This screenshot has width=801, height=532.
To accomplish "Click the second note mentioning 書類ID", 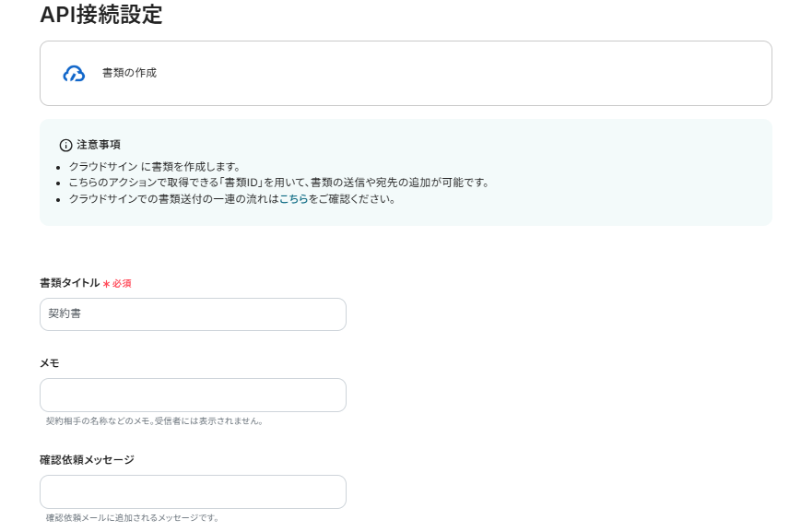I will [x=277, y=183].
